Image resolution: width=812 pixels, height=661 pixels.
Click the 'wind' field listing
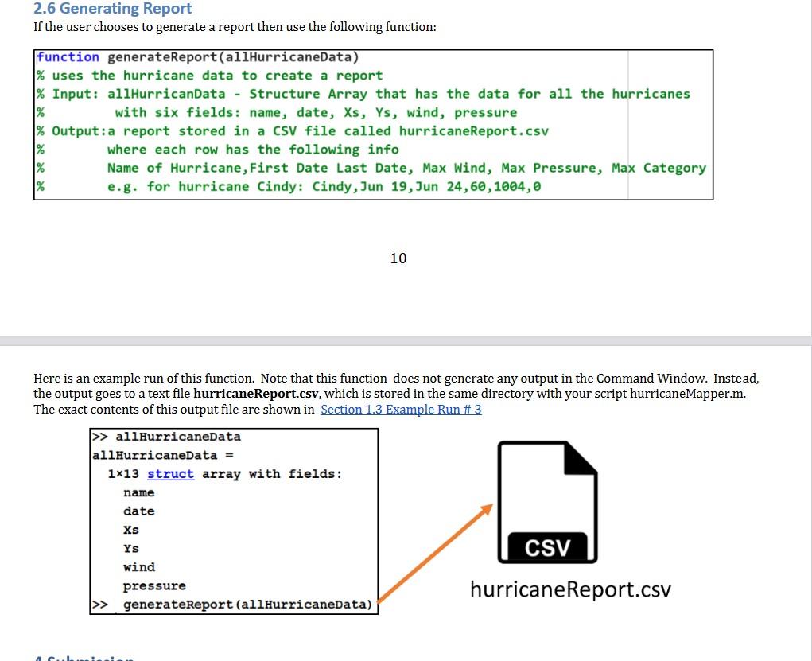[138, 566]
